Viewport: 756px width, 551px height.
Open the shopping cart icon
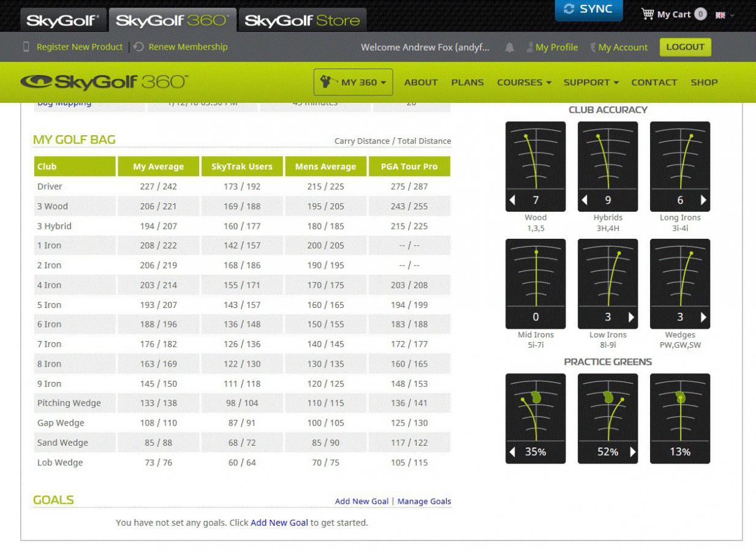pos(647,13)
